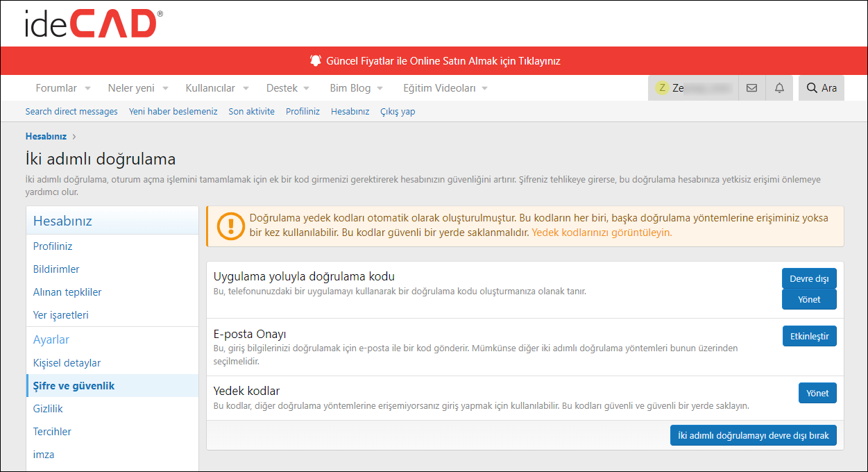Expand the Forumlar dropdown arrow

coord(87,89)
